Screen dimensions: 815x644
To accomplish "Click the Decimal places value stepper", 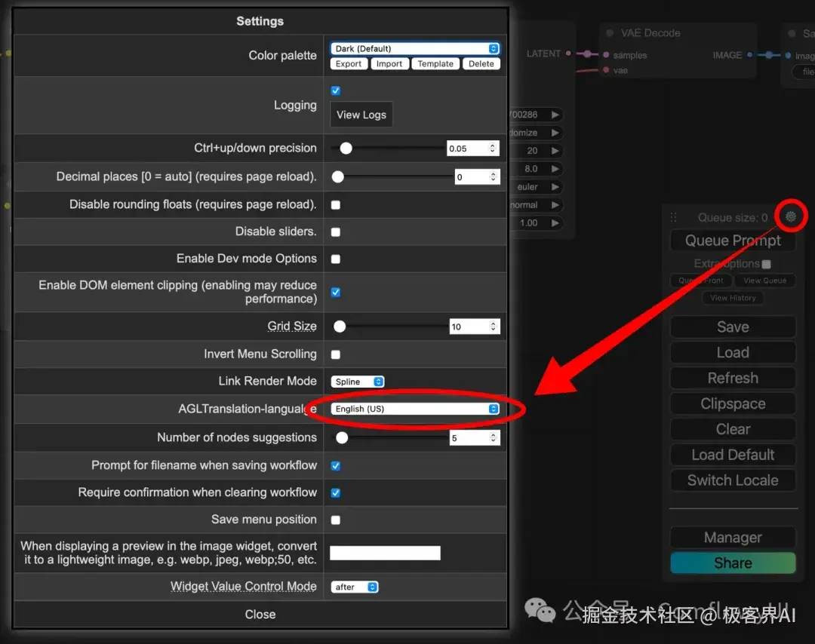I will [x=493, y=176].
